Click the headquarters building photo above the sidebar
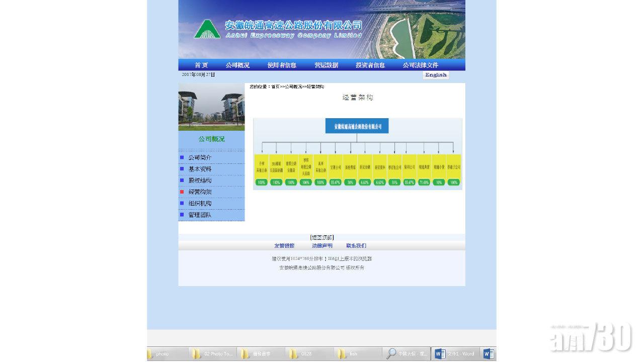This screenshot has height=362, width=644. 211,107
